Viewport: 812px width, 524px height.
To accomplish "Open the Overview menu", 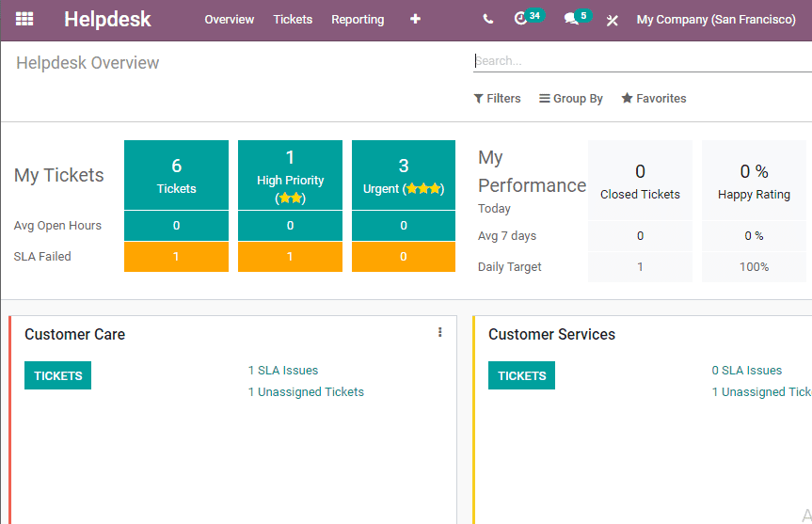I will point(229,19).
